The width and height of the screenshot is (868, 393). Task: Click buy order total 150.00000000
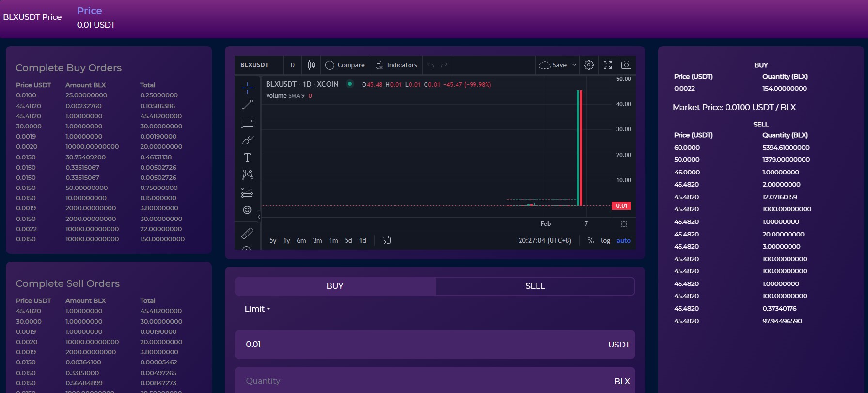tap(162, 239)
